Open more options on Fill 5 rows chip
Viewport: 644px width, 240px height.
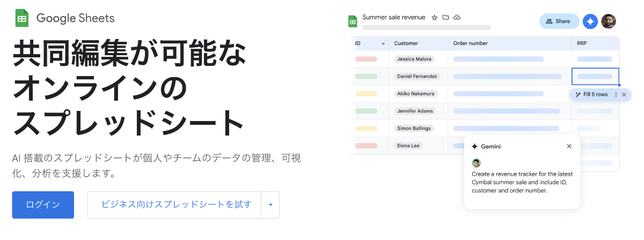pyautogui.click(x=616, y=95)
